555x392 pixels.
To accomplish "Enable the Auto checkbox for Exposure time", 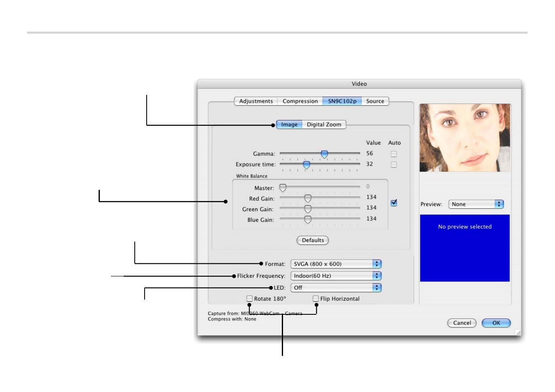I will [x=394, y=164].
